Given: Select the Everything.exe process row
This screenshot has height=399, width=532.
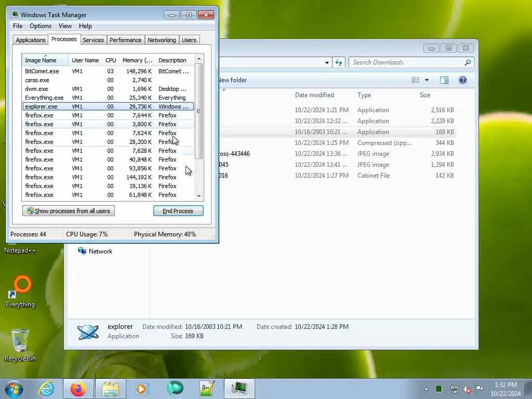Looking at the screenshot, I should pyautogui.click(x=108, y=98).
